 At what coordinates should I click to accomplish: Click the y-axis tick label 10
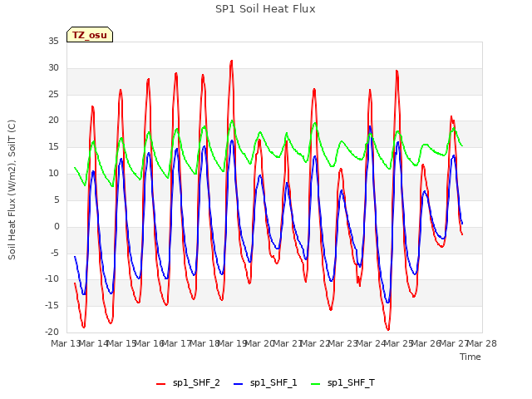point(53,174)
